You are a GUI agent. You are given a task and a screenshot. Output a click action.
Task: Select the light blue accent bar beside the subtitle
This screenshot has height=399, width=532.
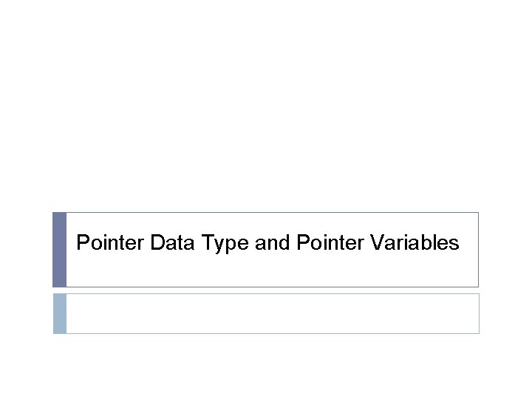(60, 313)
